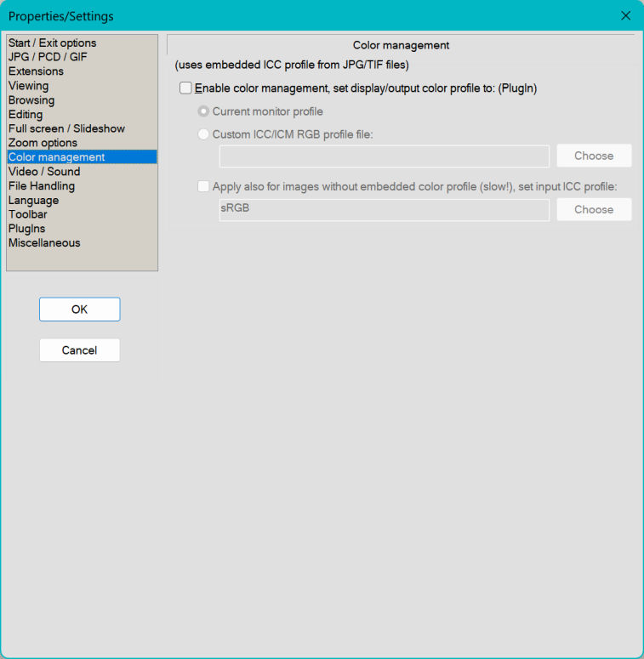Viewport: 644px width, 659px height.
Task: Select JPG / PCD / GIF settings
Action: point(48,57)
